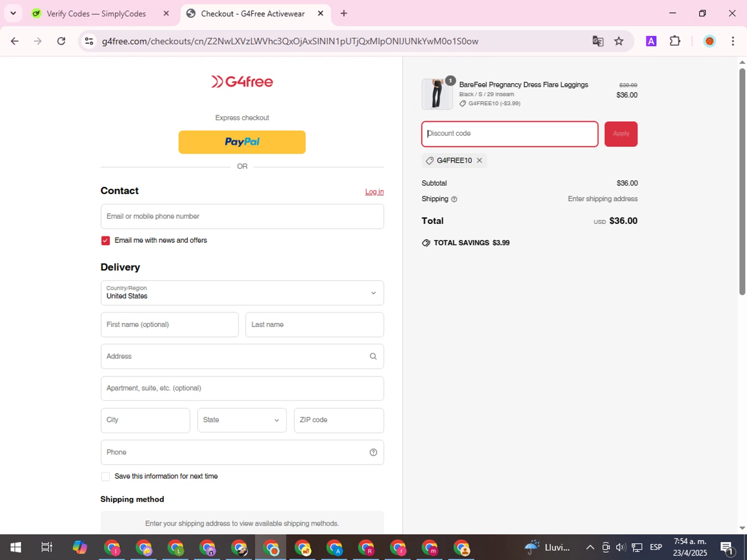Open the translate page icon
747x560 pixels.
coord(598,41)
